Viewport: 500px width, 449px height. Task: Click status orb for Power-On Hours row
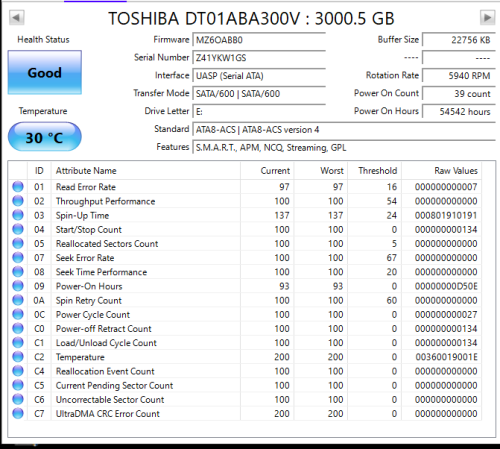[x=18, y=286]
